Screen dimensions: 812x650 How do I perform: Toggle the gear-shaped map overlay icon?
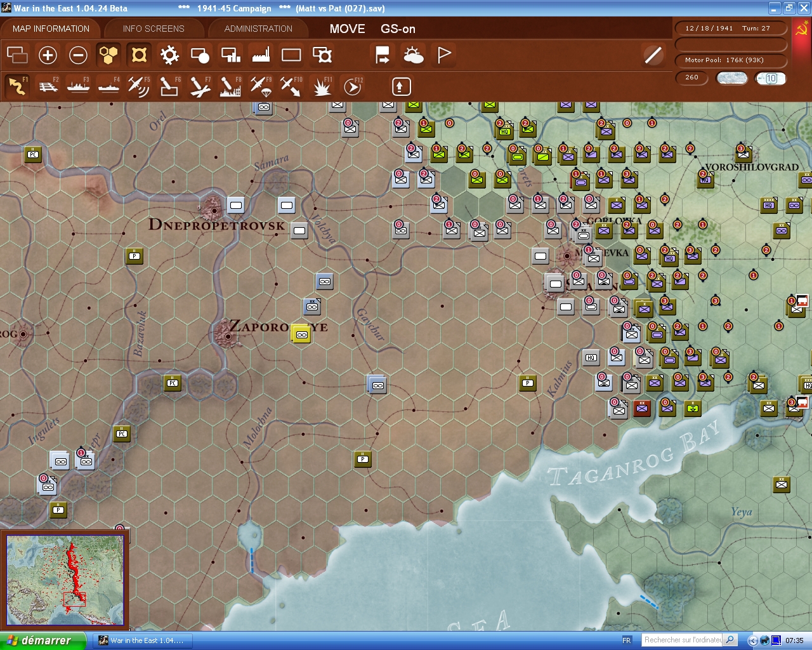pyautogui.click(x=169, y=55)
